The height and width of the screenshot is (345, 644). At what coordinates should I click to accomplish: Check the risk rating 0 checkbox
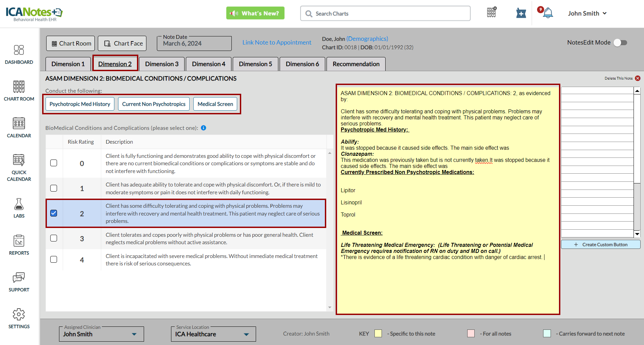pyautogui.click(x=54, y=163)
